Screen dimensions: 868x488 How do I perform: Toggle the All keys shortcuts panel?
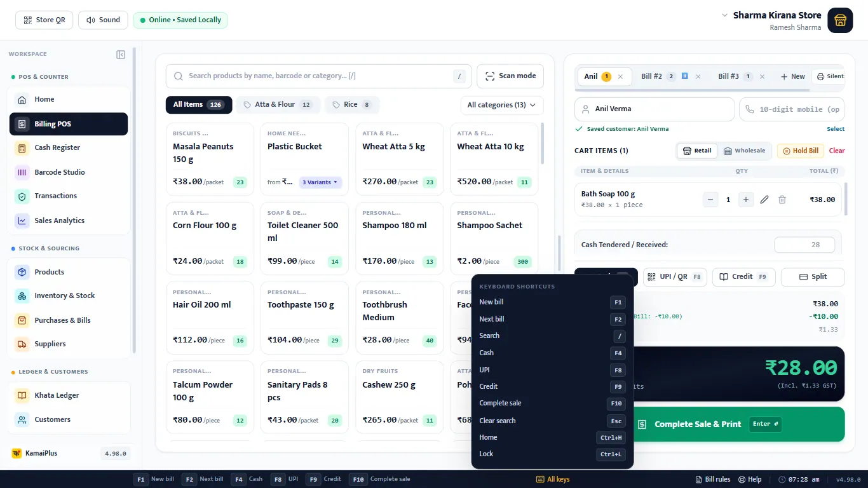[553, 480]
